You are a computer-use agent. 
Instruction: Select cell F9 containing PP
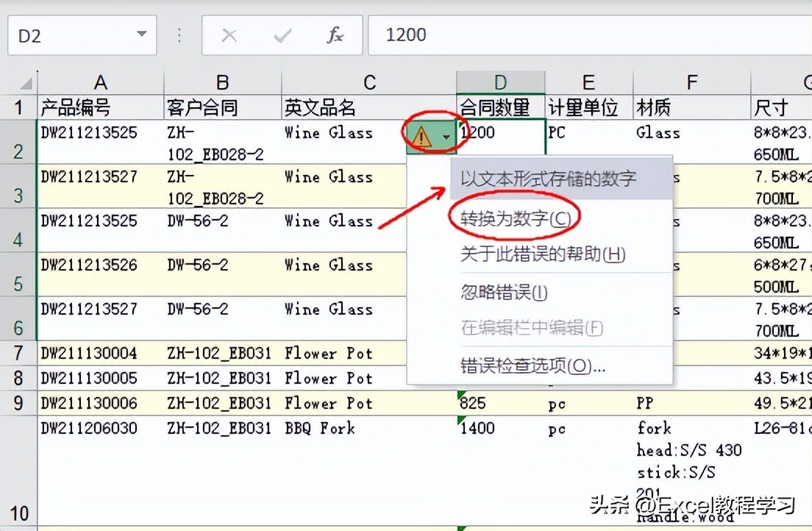(x=692, y=403)
